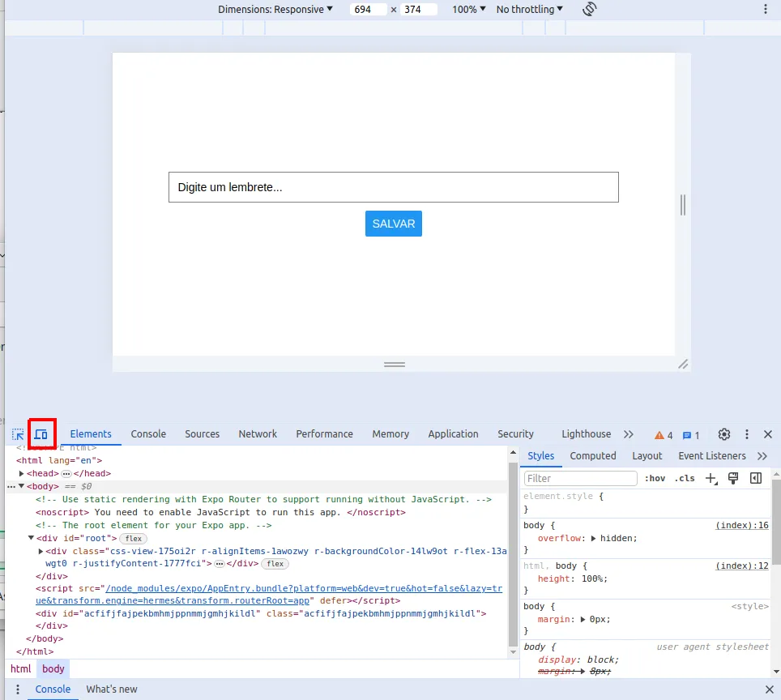Activate the inspect element picker icon

pyautogui.click(x=18, y=434)
